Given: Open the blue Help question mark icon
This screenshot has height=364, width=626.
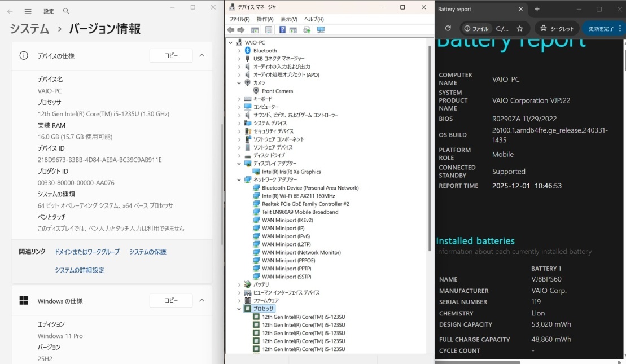Looking at the screenshot, I should point(282,30).
